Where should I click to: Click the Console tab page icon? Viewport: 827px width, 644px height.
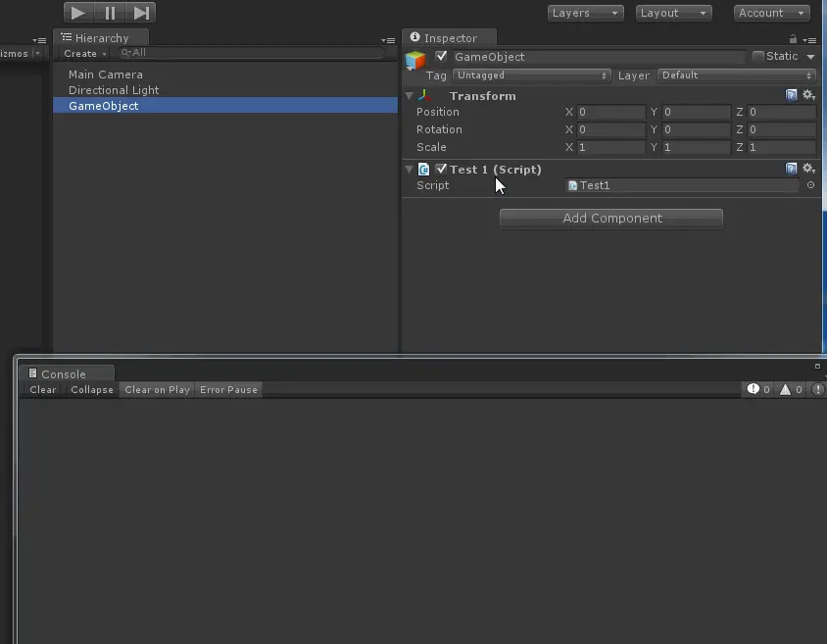click(32, 373)
